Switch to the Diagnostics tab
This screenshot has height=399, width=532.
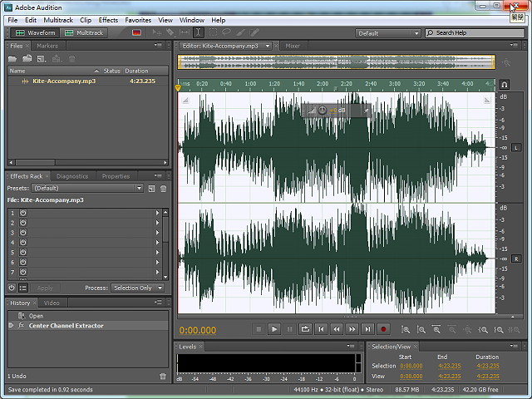click(x=72, y=176)
